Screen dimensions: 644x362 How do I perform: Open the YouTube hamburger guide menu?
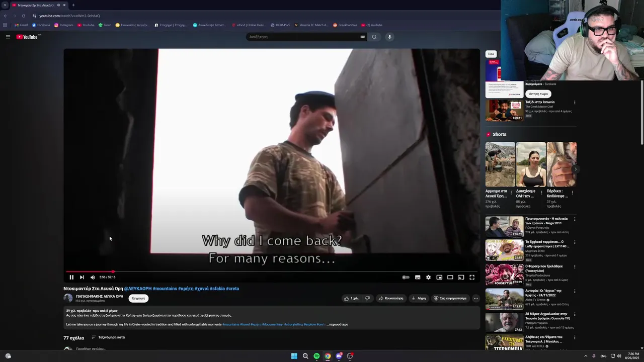(8, 37)
